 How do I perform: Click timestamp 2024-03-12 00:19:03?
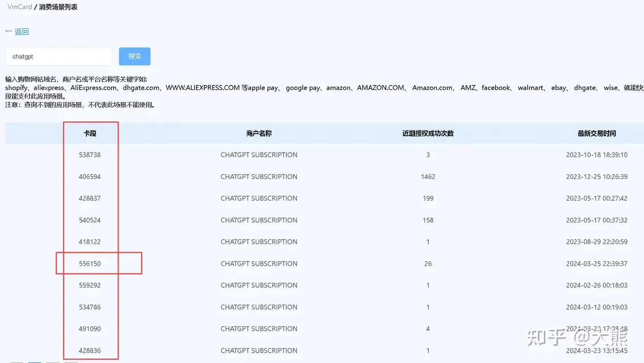pyautogui.click(x=597, y=307)
